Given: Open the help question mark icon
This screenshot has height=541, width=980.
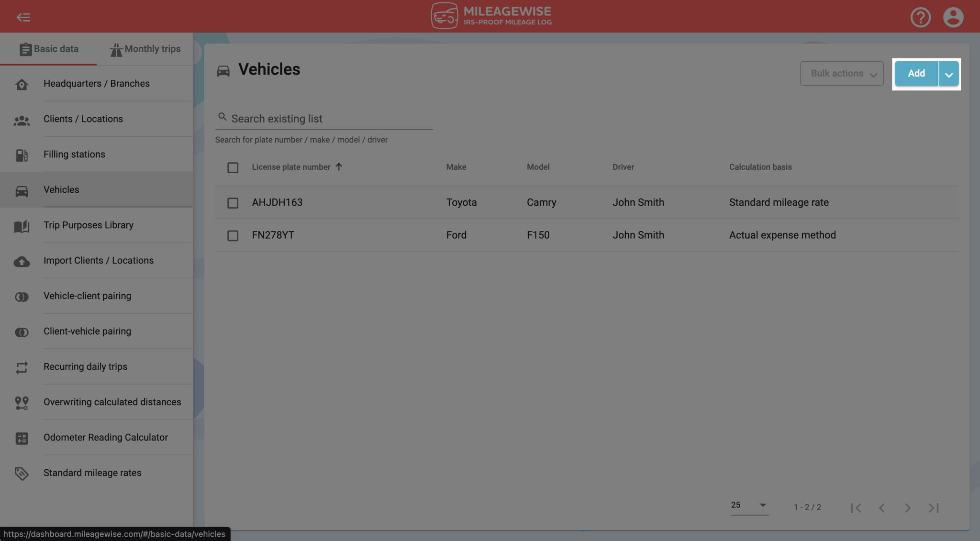Looking at the screenshot, I should [x=920, y=17].
